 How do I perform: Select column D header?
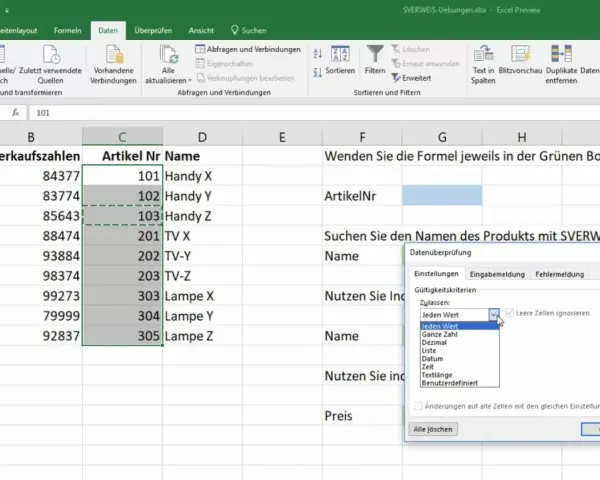tap(202, 137)
